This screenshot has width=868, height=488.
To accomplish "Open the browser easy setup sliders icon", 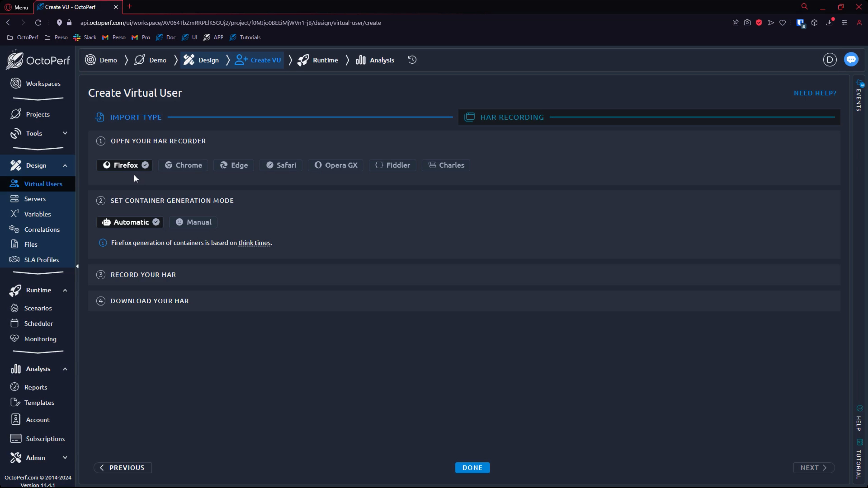I will click(x=844, y=23).
